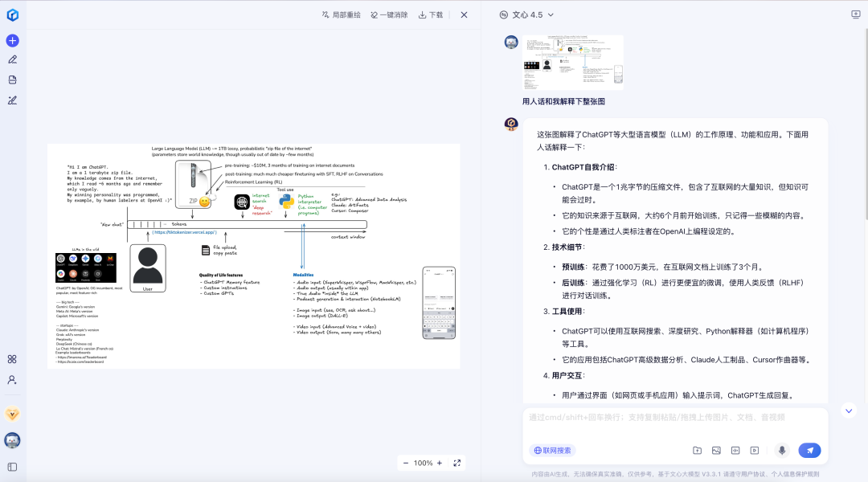Image resolution: width=868 pixels, height=482 pixels.
Task: Zoom out the image with minus button
Action: coord(406,464)
